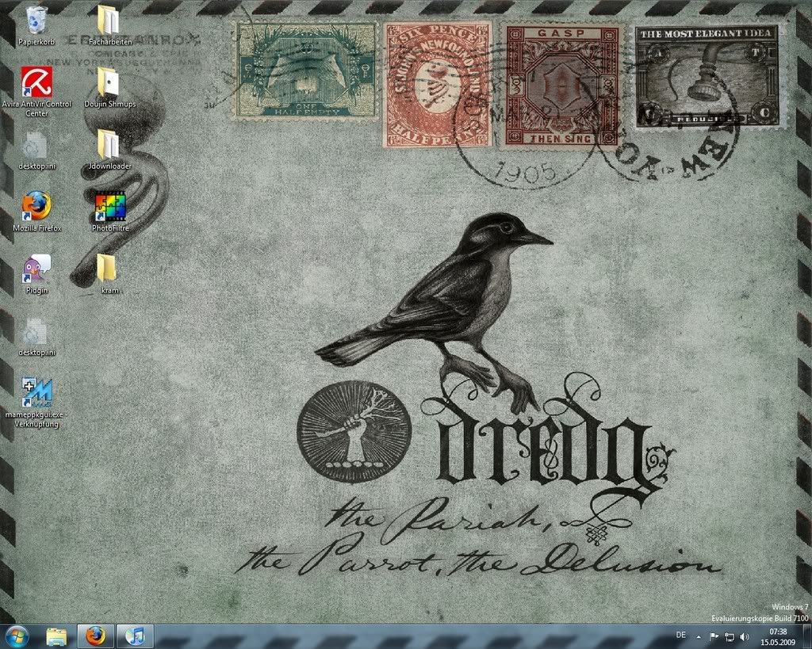Open the Papierkorb recycle bin

(x=36, y=19)
